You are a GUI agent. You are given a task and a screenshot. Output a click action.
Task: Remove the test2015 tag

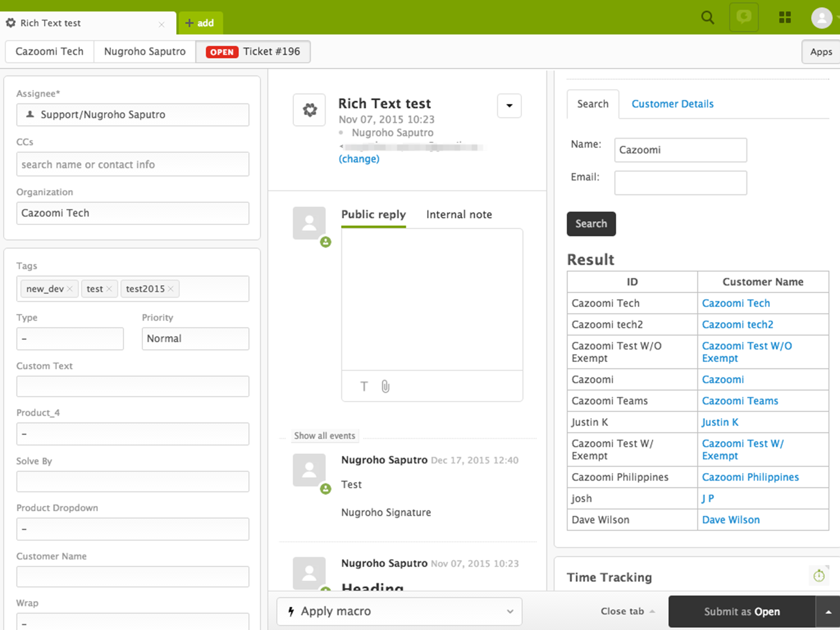pyautogui.click(x=171, y=289)
